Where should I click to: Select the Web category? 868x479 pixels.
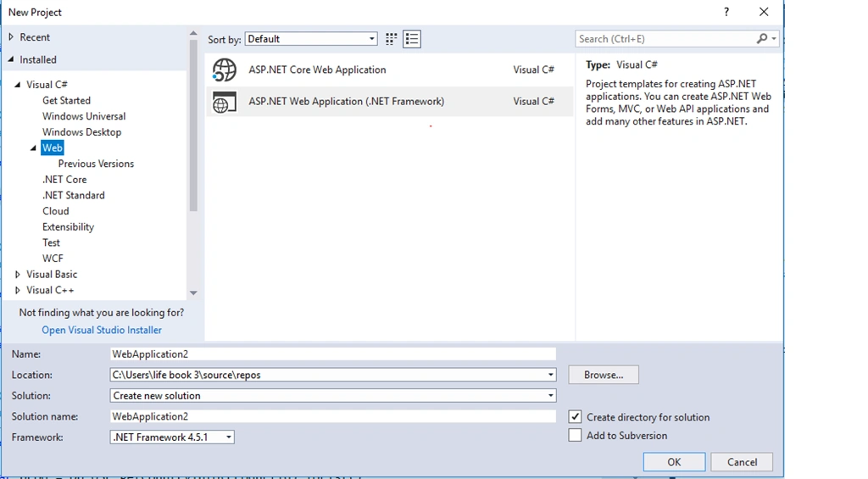[52, 148]
